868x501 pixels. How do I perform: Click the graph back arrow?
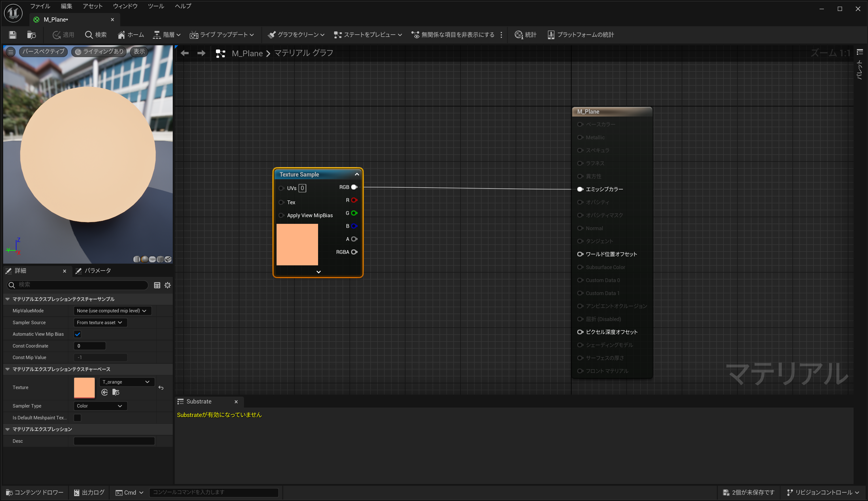pos(185,53)
